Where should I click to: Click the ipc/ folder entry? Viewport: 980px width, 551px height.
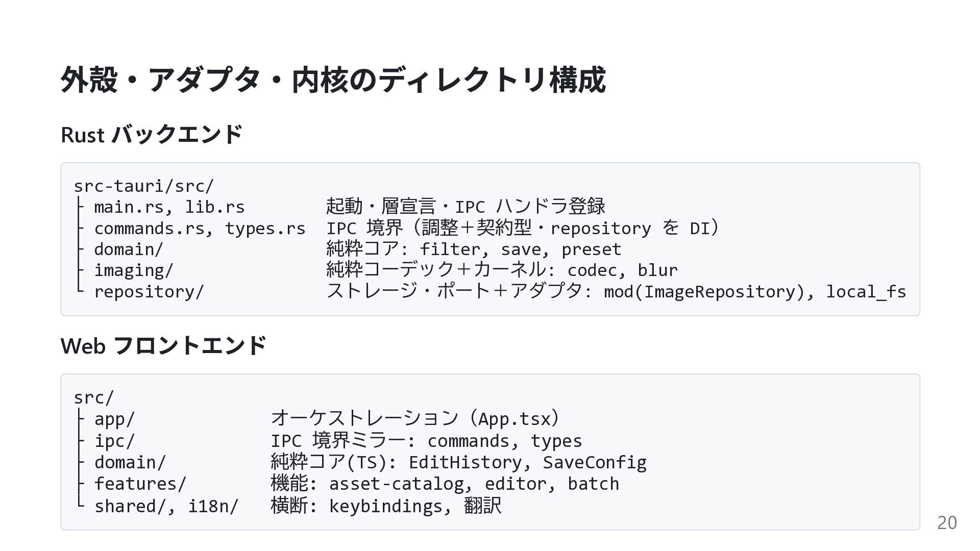click(114, 441)
